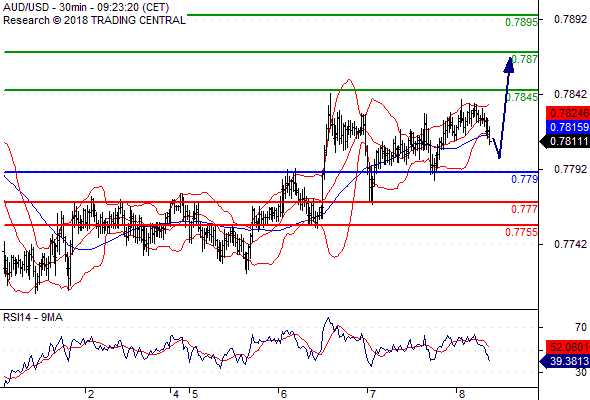Click the Research © 2018 TRADING CENTRAL text
Screen dimensions: 590x400
(x=94, y=20)
